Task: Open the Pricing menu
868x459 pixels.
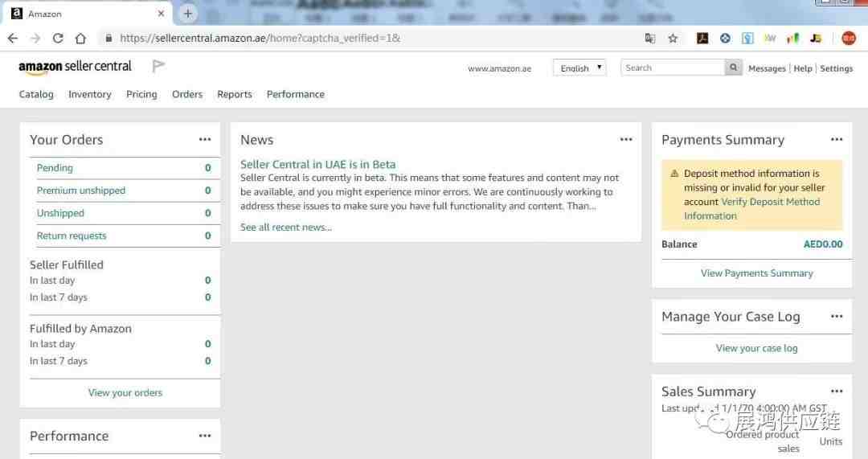Action: [x=141, y=94]
